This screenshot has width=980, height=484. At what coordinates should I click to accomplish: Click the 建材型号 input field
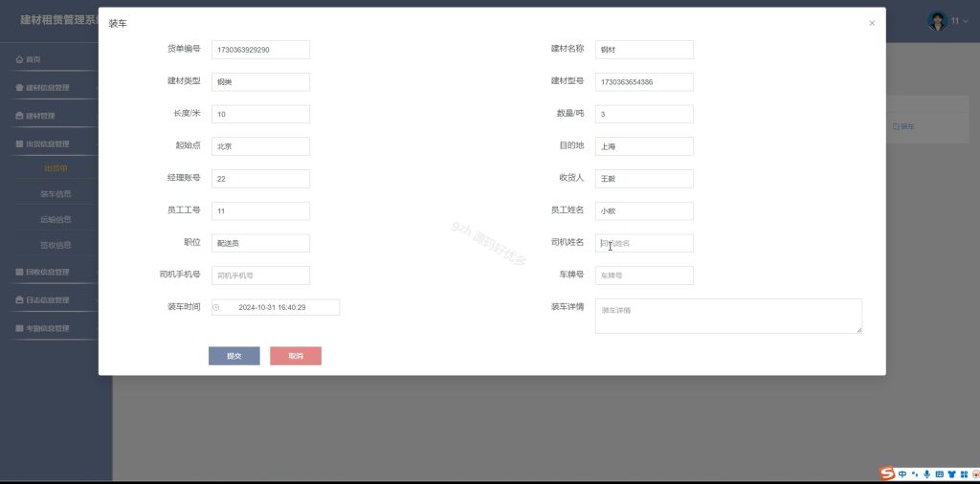[644, 82]
